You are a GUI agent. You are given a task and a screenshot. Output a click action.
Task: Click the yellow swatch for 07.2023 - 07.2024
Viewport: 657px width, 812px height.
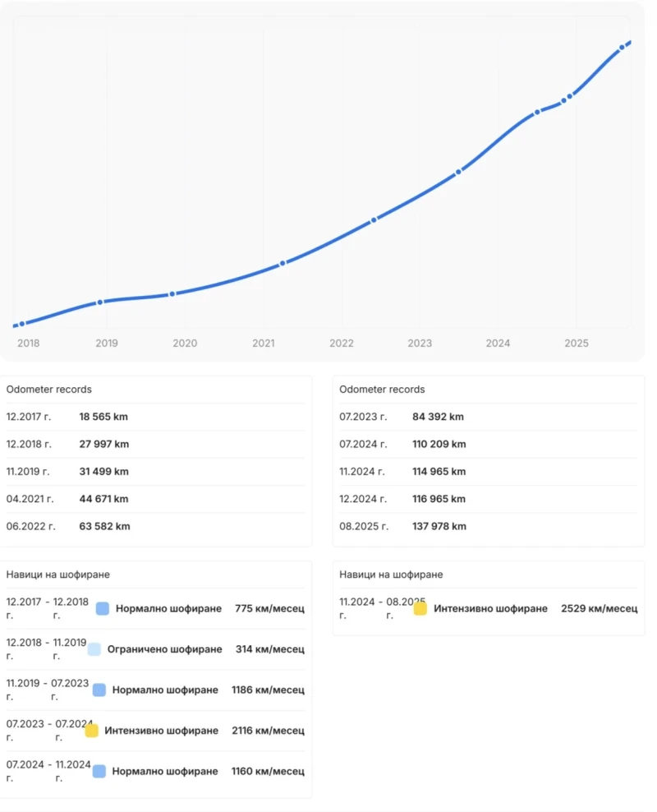coord(92,731)
